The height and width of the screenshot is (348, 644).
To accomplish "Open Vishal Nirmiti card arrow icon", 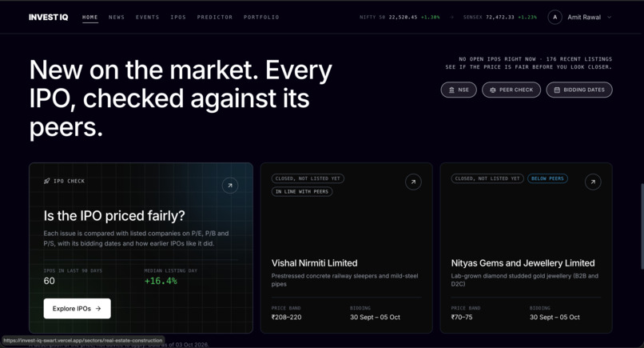I will coord(413,182).
